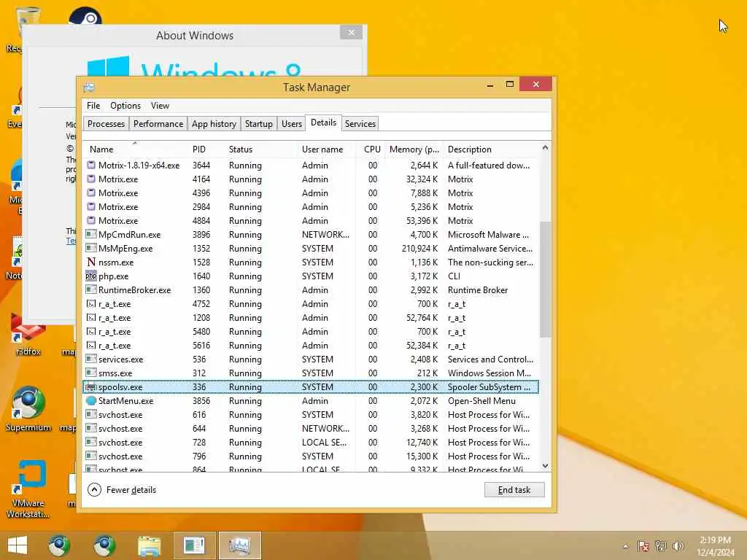Viewport: 747px width, 560px height.
Task: Select the 53,396 K Motrix memory value
Action: point(422,220)
